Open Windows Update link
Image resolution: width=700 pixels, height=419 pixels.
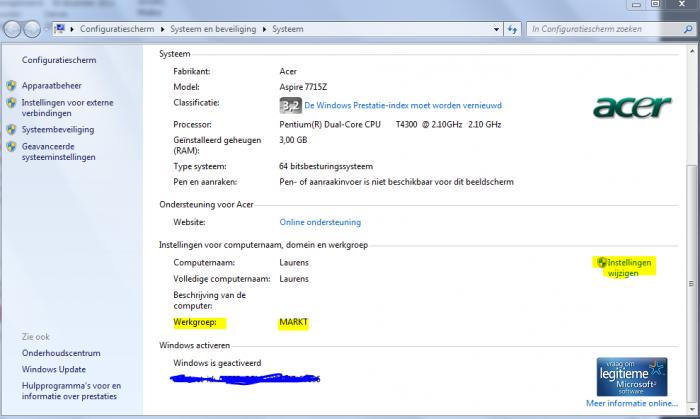(x=54, y=369)
